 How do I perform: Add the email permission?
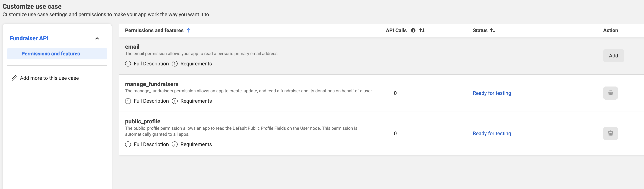pos(613,56)
